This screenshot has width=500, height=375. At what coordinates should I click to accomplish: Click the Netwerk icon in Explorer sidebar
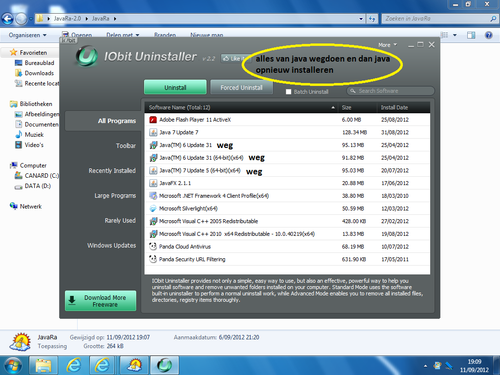tap(14, 206)
